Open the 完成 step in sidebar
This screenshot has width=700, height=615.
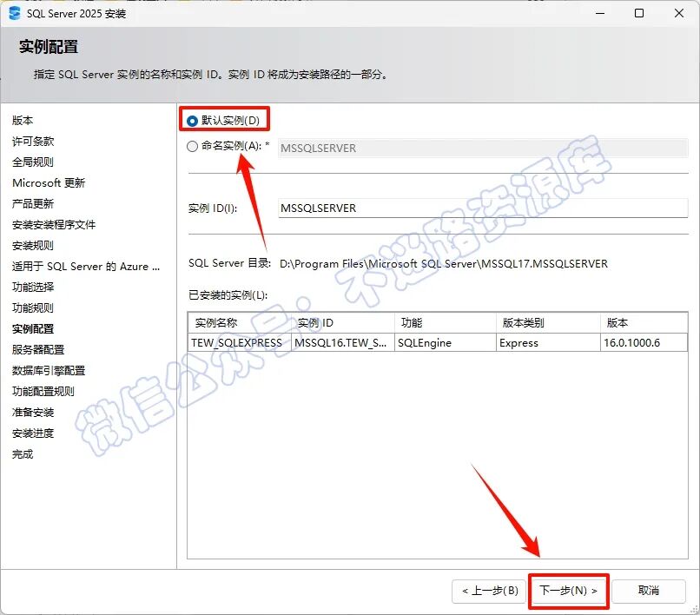[23, 454]
